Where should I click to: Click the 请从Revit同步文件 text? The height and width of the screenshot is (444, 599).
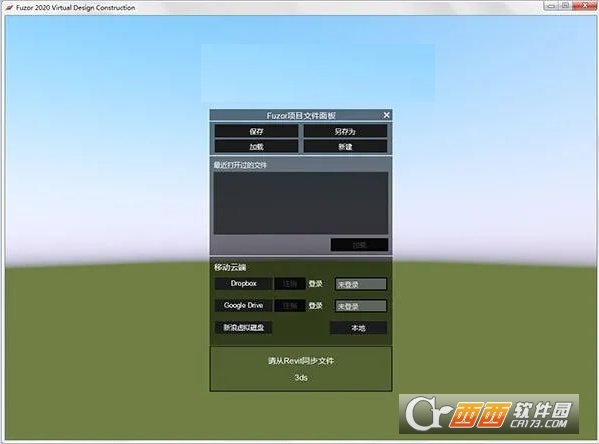click(301, 361)
